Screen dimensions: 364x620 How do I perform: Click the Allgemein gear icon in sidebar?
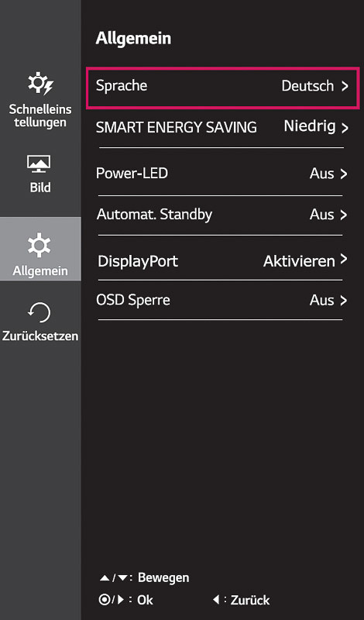[39, 244]
